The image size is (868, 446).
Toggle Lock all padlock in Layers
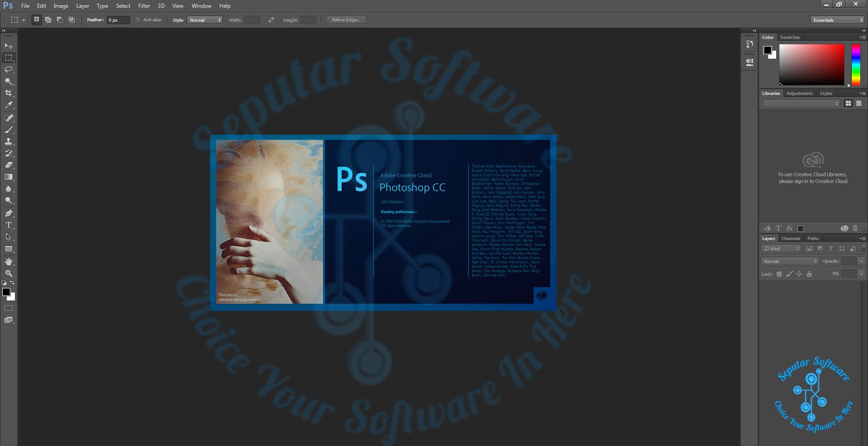(x=809, y=274)
